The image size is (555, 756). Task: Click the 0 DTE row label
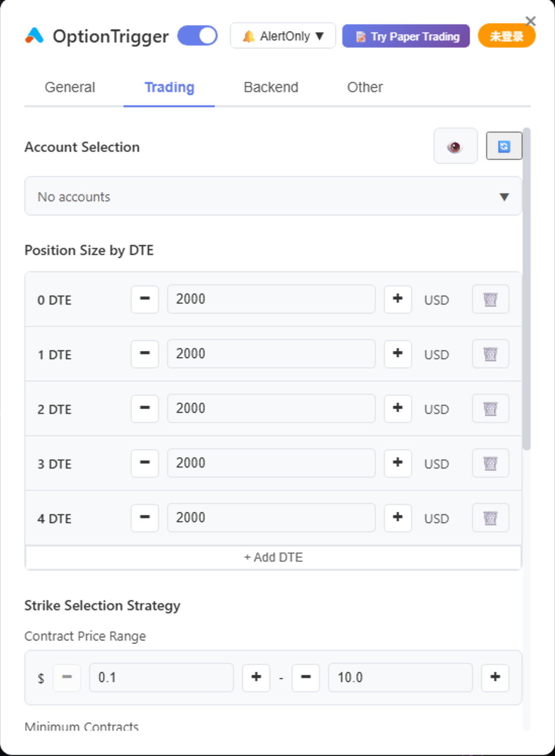point(54,300)
